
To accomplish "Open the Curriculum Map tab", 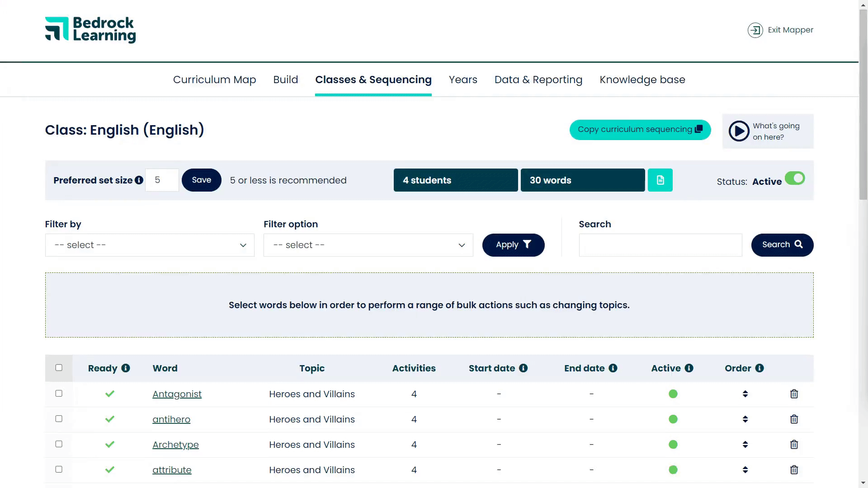I will 214,80.
